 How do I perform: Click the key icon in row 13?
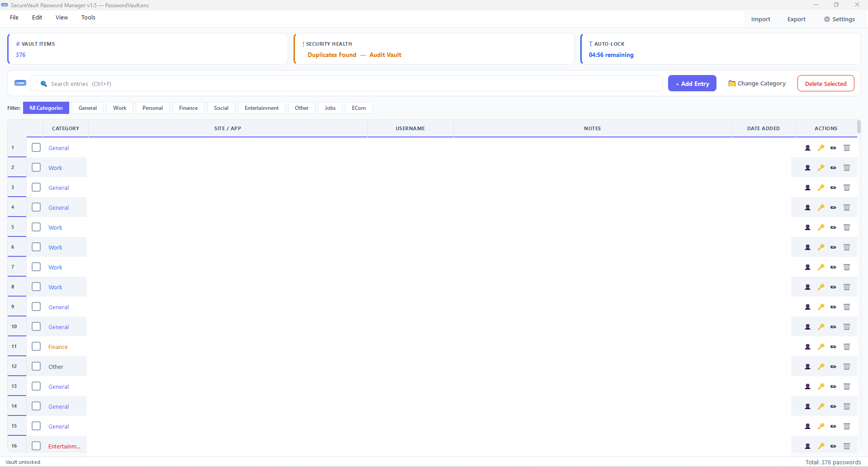[821, 387]
